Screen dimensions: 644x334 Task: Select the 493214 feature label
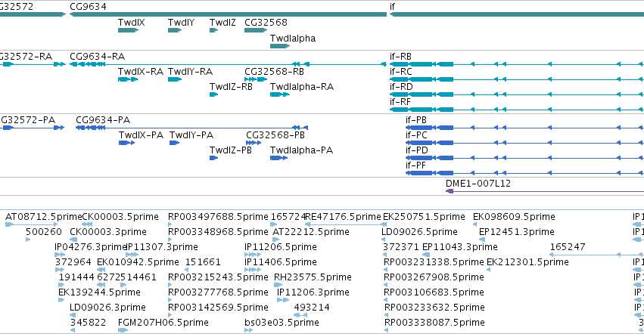click(x=312, y=308)
